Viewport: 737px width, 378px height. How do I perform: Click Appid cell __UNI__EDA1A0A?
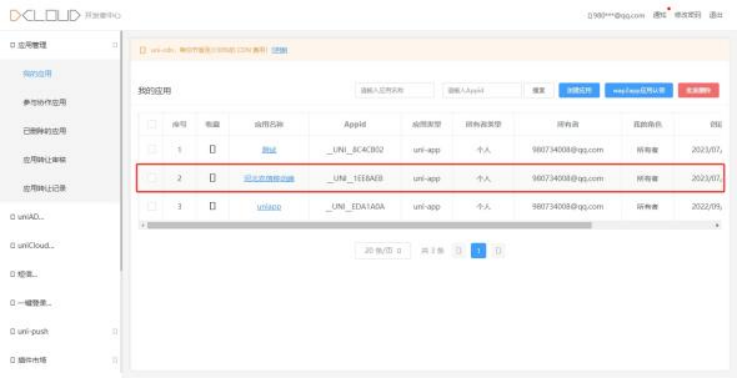(x=355, y=207)
